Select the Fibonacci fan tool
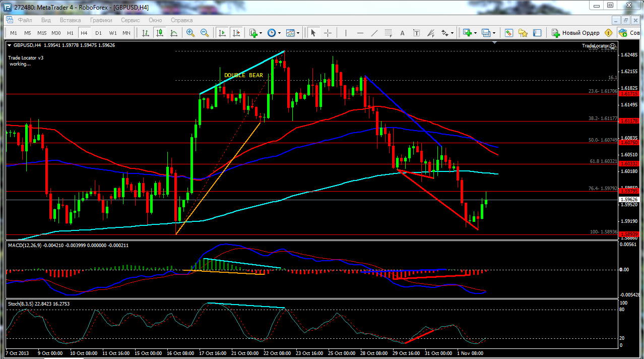The image size is (644, 359). tap(430, 33)
